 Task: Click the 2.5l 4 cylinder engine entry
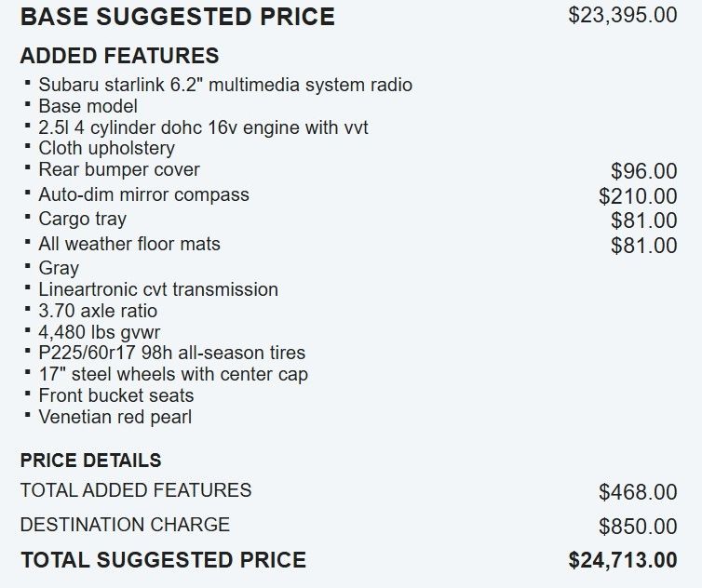coord(203,127)
